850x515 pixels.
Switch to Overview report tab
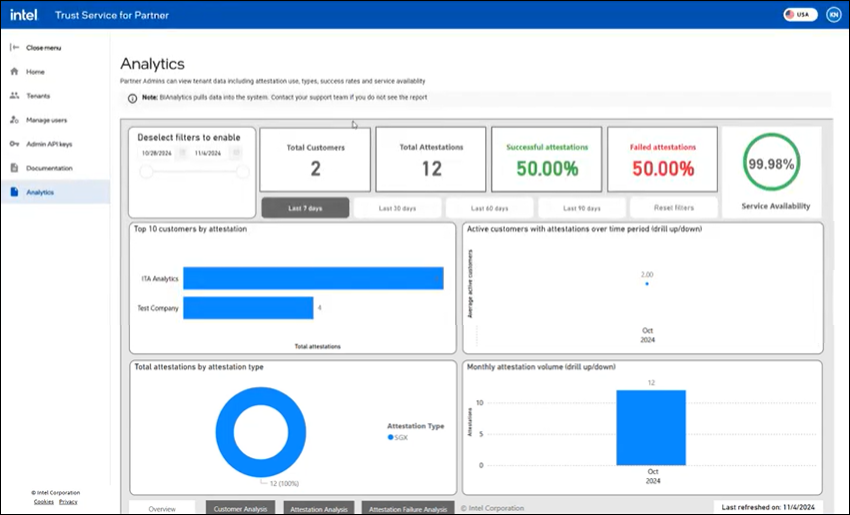(x=162, y=508)
